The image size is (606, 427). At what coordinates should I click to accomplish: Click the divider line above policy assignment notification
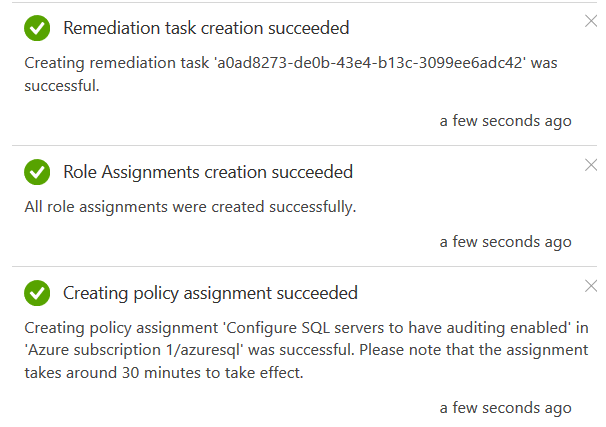click(300, 266)
